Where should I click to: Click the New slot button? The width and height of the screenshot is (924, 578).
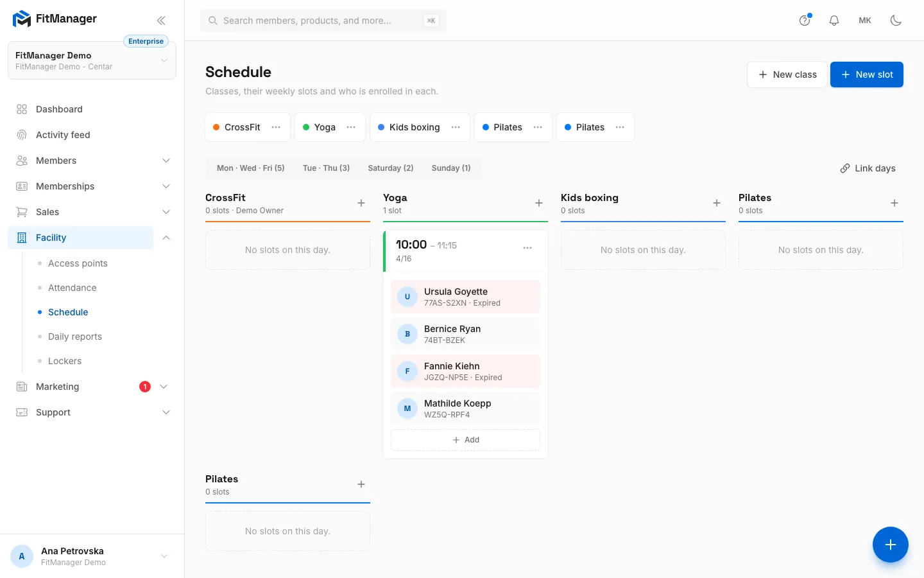tap(867, 74)
